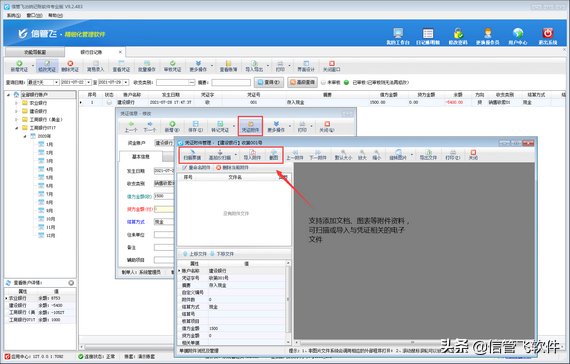Click 查看凭证 in main toolbar
The image size is (570, 364).
[121, 66]
